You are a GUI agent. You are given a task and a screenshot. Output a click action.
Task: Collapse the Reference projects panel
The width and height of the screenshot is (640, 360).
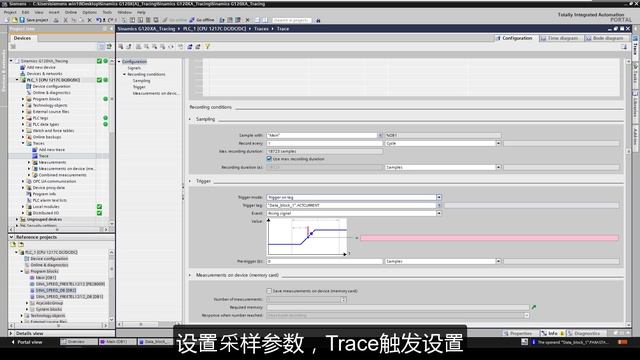click(11, 237)
